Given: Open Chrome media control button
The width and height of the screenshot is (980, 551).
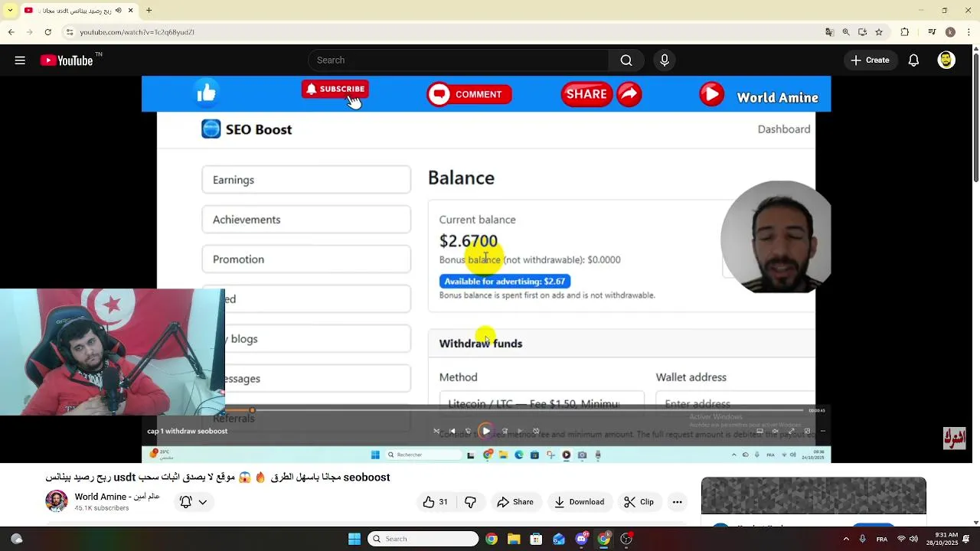Looking at the screenshot, I should (x=932, y=32).
